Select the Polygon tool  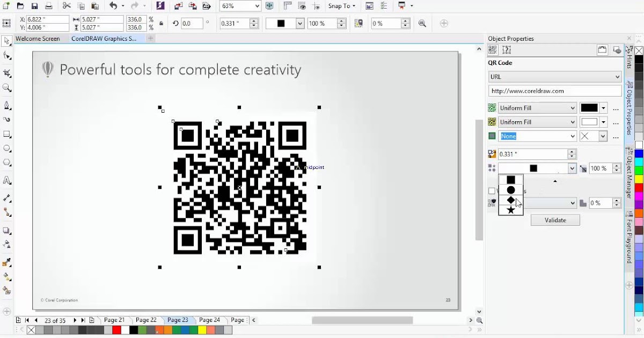pos(7,163)
